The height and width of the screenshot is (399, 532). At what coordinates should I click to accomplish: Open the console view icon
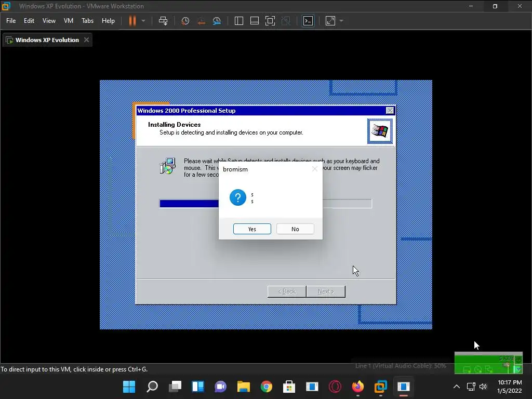pyautogui.click(x=308, y=21)
